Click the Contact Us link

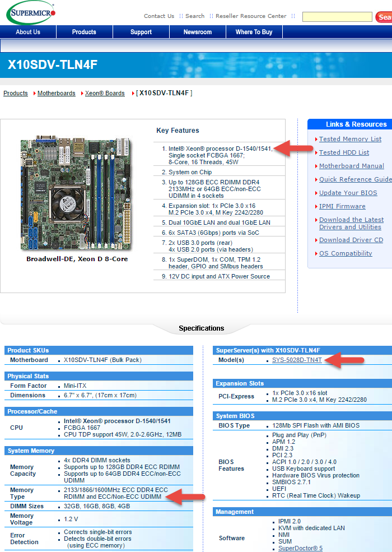(x=159, y=16)
